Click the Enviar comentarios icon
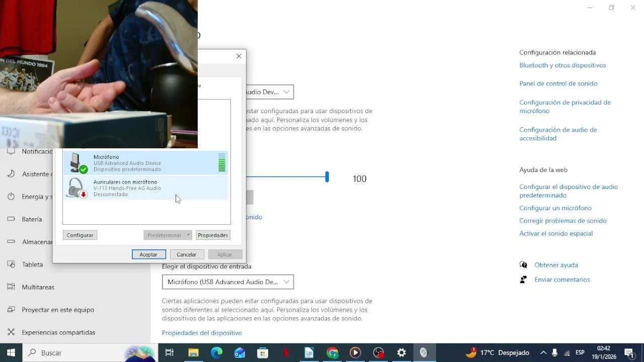The width and height of the screenshot is (644, 362). [x=524, y=280]
